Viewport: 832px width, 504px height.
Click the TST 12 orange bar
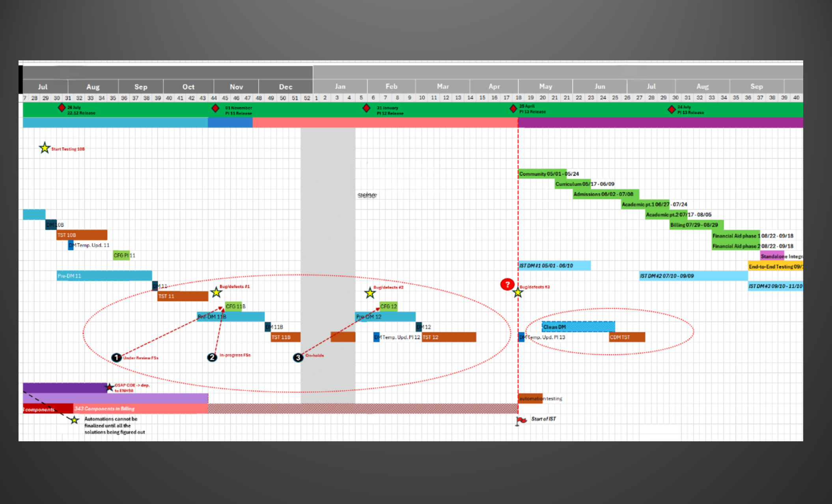449,337
